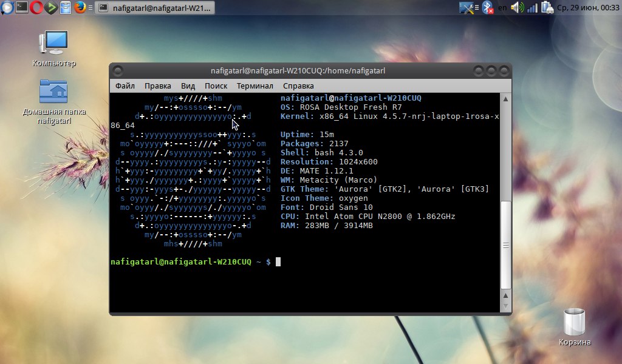Click the green arrow launcher icon
Viewport: 622px width, 364px height.
tap(51, 7)
